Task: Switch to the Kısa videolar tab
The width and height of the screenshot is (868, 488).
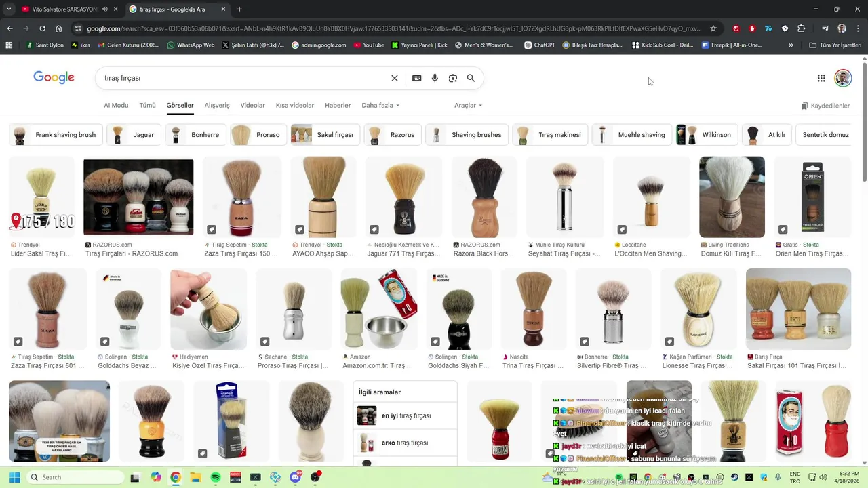Action: click(x=295, y=106)
